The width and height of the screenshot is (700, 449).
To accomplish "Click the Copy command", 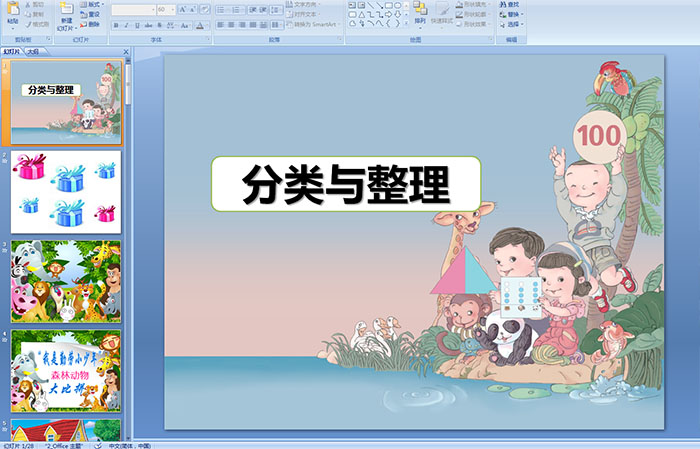I will (x=35, y=14).
